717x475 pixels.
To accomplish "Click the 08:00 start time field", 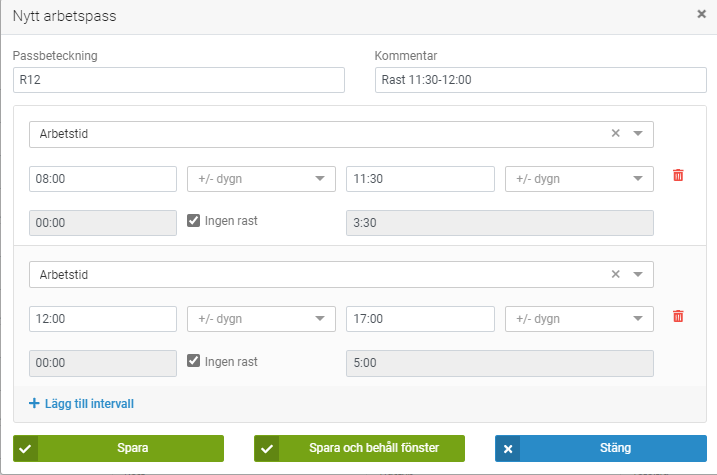I will point(103,179).
